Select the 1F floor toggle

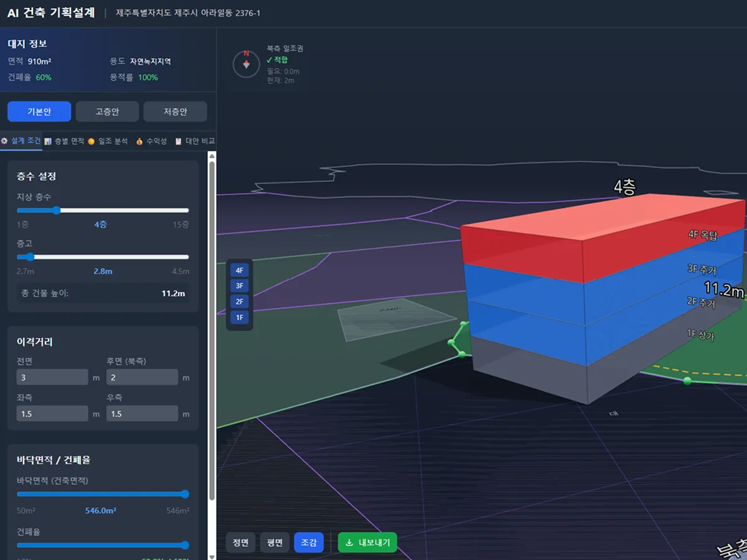240,317
